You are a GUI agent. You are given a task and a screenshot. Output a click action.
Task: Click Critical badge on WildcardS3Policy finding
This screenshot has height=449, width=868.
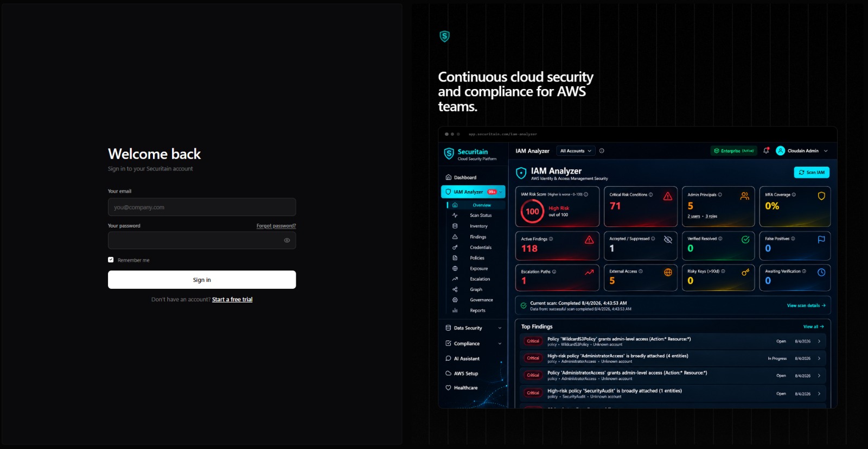[533, 342]
